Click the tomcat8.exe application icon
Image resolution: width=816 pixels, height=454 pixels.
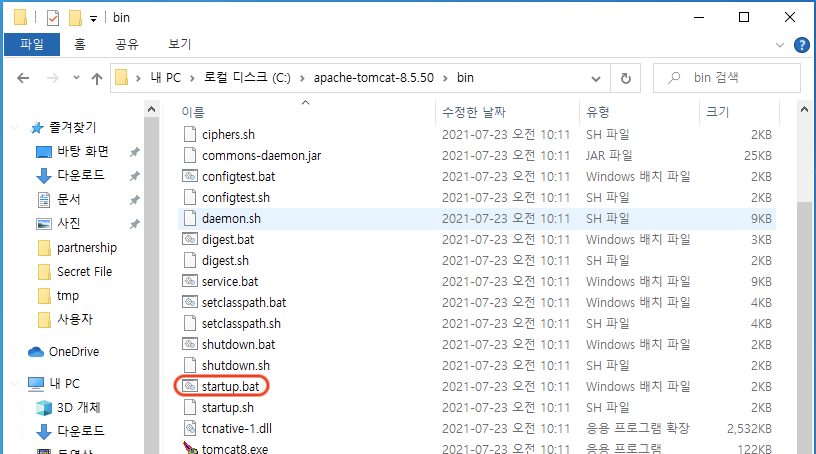(190, 447)
